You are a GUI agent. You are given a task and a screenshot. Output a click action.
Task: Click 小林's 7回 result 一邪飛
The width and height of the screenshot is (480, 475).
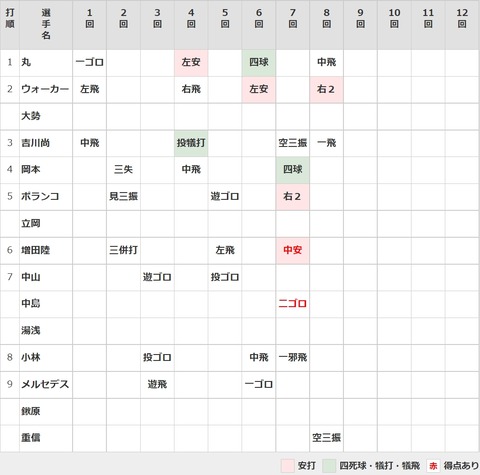click(293, 357)
